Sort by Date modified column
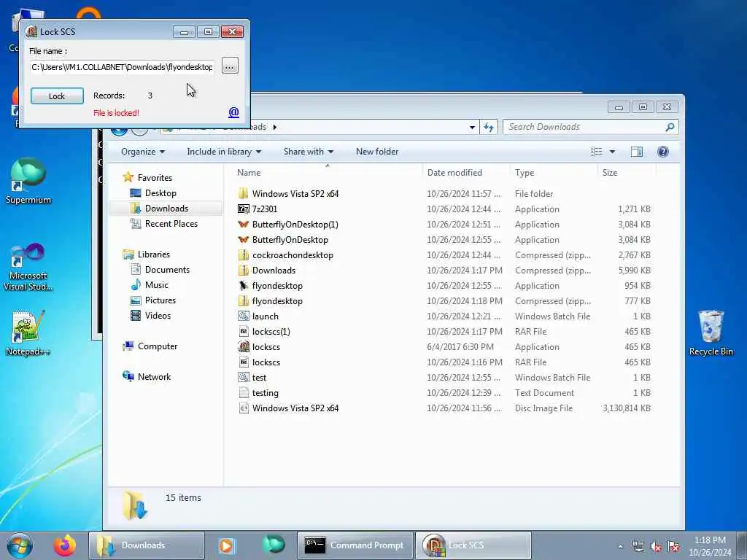The height and width of the screenshot is (560, 747). point(454,172)
